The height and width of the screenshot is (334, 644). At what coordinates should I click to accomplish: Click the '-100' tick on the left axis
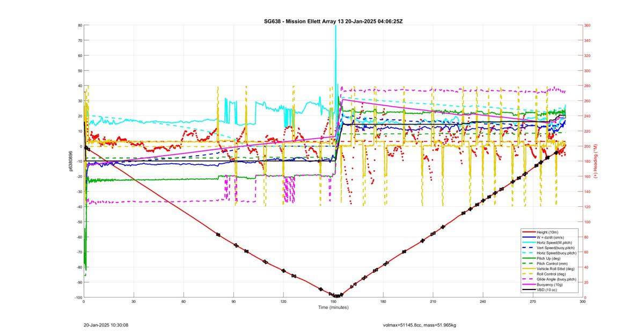click(78, 297)
